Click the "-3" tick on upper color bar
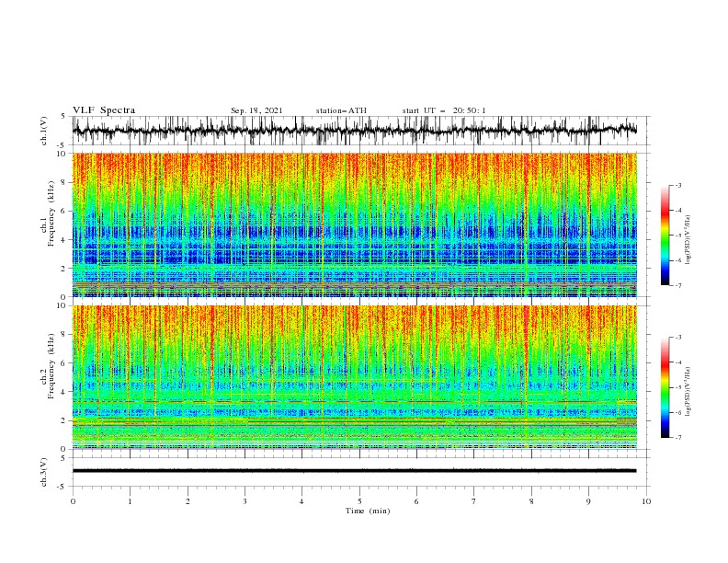Image resolution: width=728 pixels, height=563 pixels. pyautogui.click(x=677, y=185)
